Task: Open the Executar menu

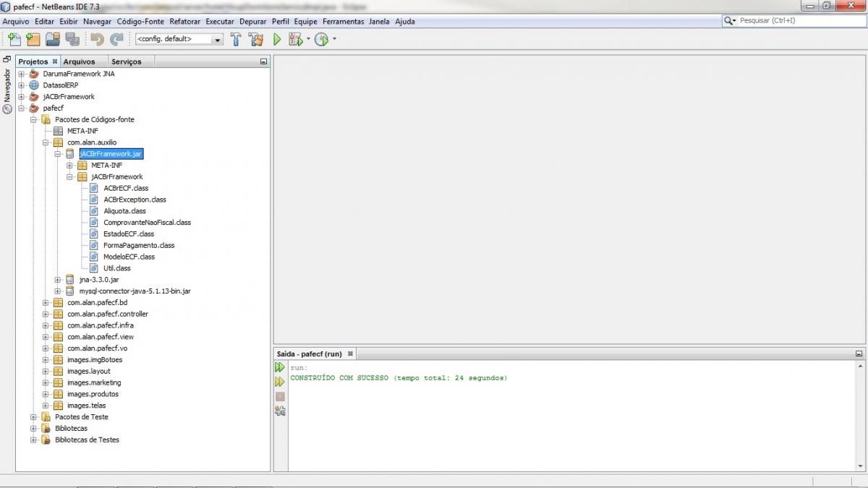Action: point(220,22)
